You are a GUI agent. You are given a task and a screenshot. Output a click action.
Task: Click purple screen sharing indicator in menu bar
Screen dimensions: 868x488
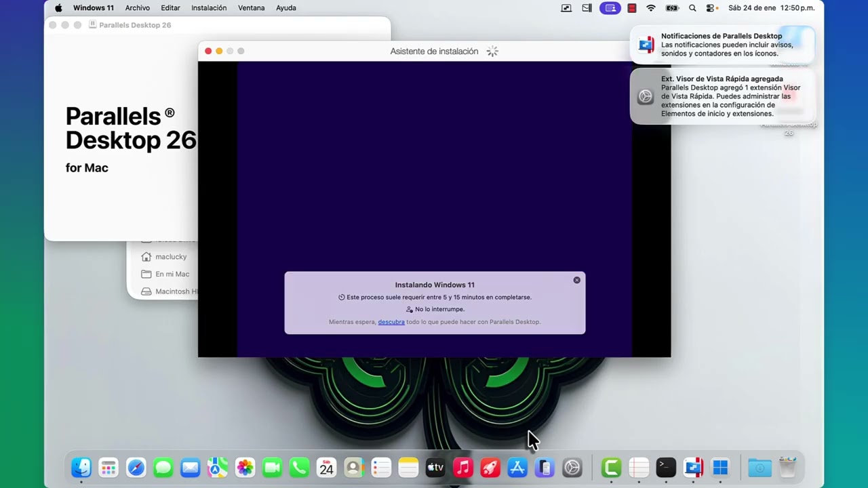[610, 8]
